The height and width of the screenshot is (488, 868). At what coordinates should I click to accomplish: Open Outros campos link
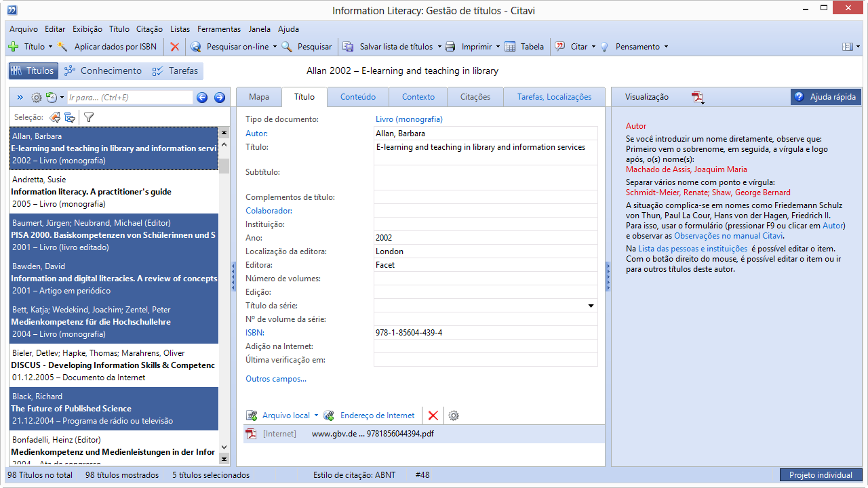(276, 379)
